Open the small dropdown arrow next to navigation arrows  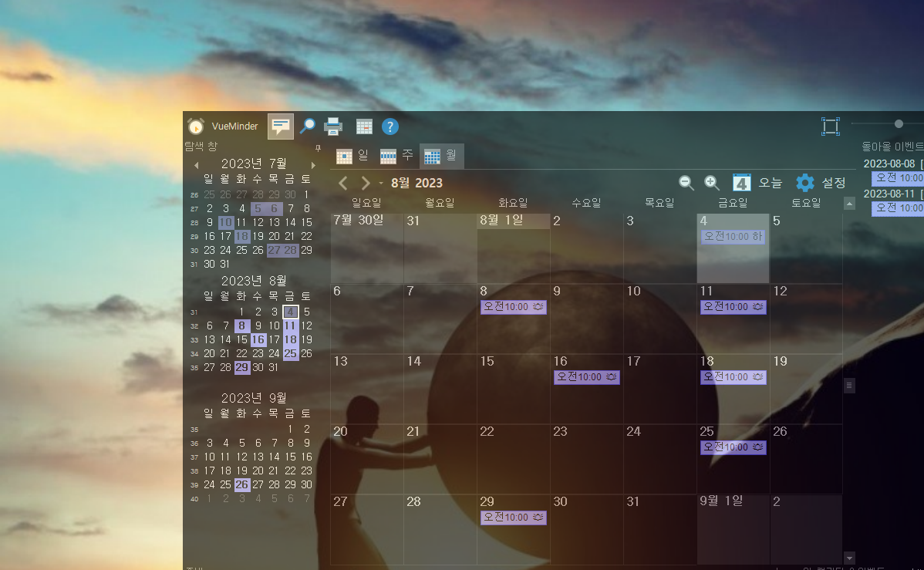pyautogui.click(x=381, y=184)
